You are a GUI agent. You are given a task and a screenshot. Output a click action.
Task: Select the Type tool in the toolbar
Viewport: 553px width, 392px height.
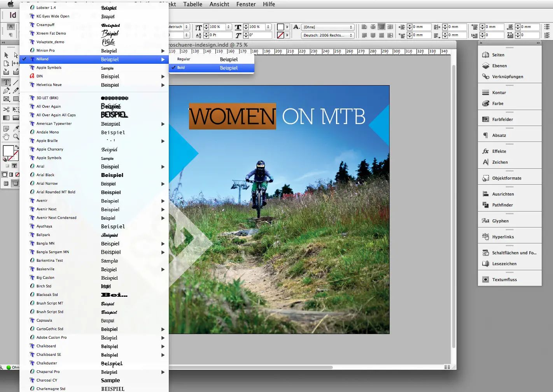(x=6, y=82)
